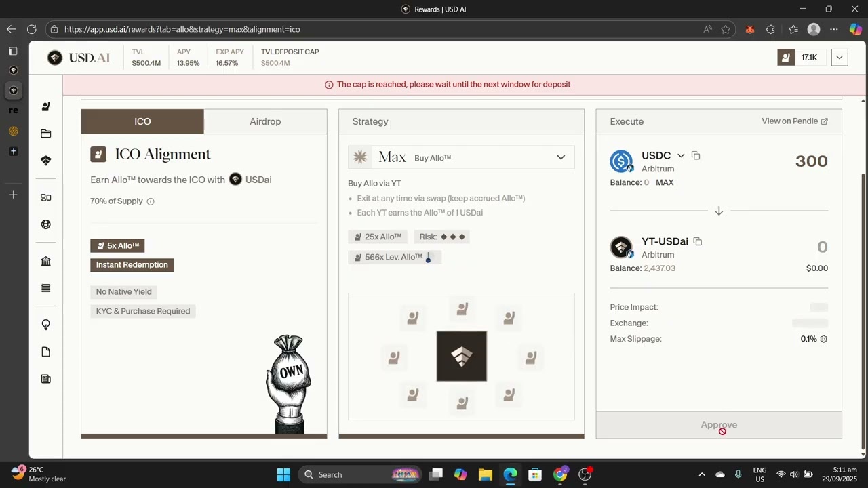Image resolution: width=868 pixels, height=488 pixels.
Task: Click the 17.1K Allo points badge
Action: pos(801,58)
